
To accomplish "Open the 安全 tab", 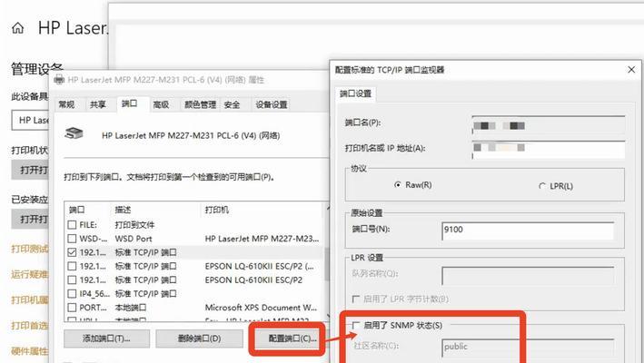I will 232,104.
